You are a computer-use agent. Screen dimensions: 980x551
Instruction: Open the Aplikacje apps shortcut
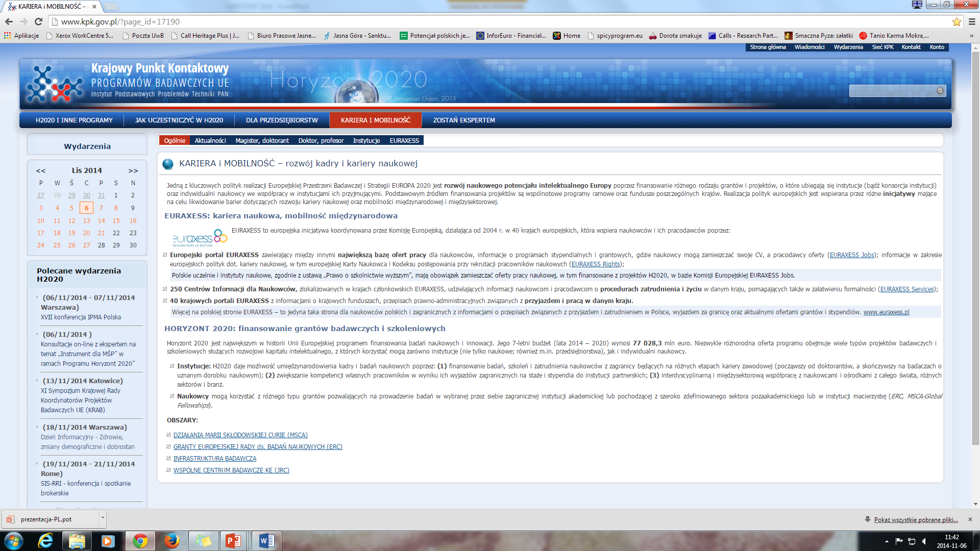point(21,36)
